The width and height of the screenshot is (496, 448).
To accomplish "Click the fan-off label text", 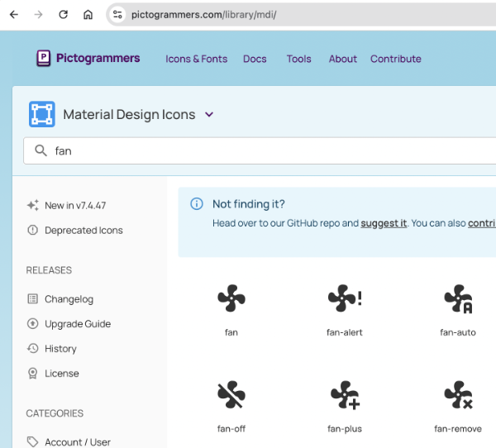I will [231, 429].
